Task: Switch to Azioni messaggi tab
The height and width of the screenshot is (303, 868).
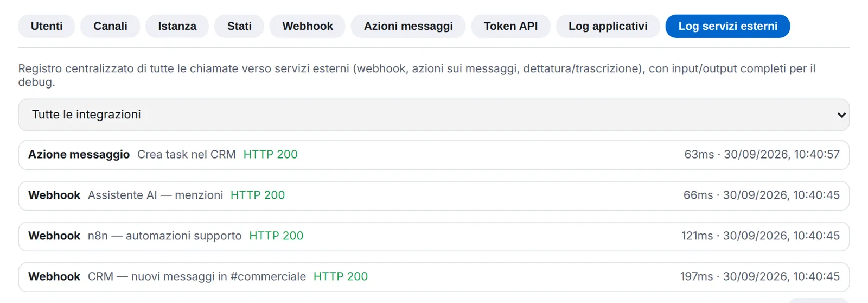Action: tap(408, 26)
